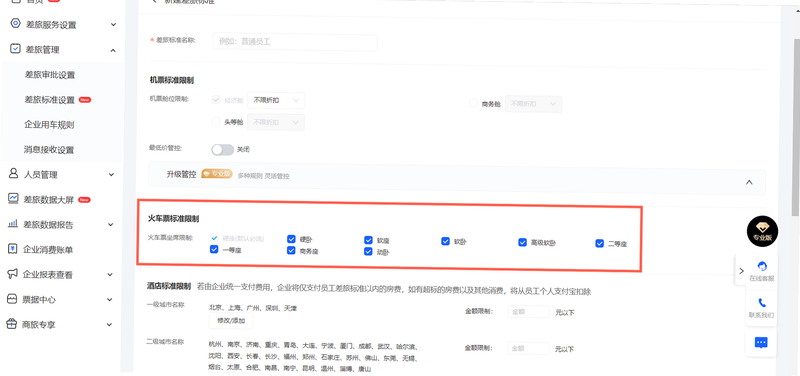Click the 酒店标准限制 heading
Image resolution: width=800 pixels, height=376 pixels.
169,286
